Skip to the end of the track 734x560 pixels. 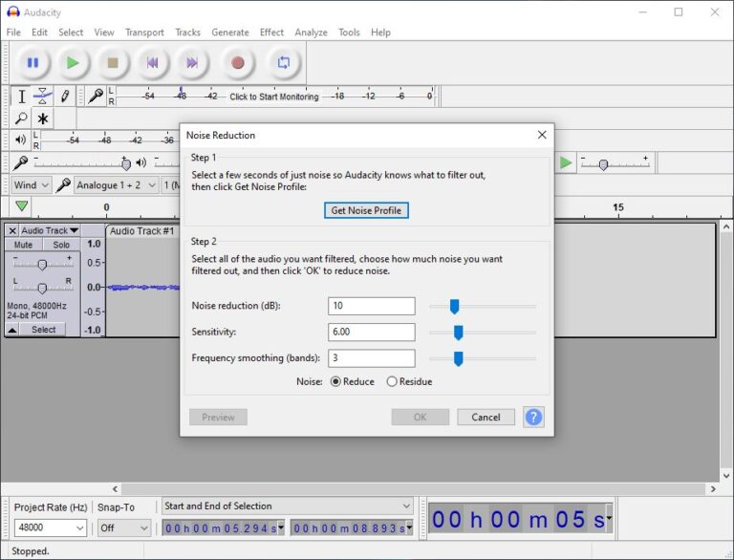192,62
